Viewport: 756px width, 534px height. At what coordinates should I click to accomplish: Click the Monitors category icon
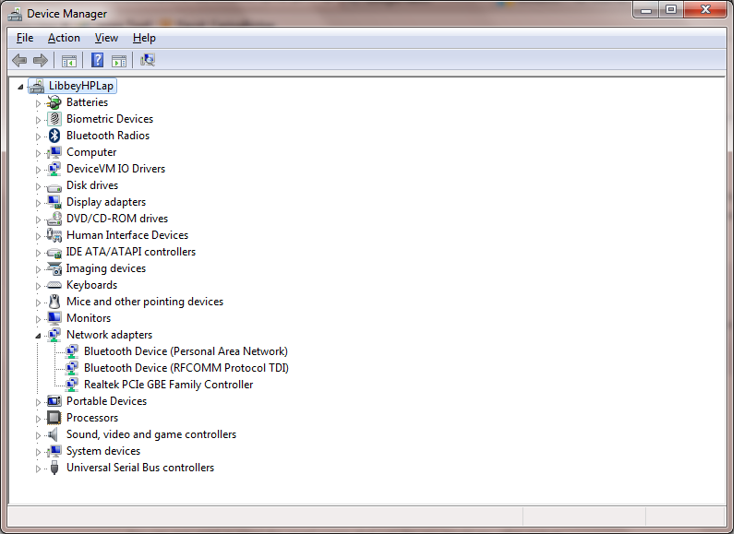54,318
